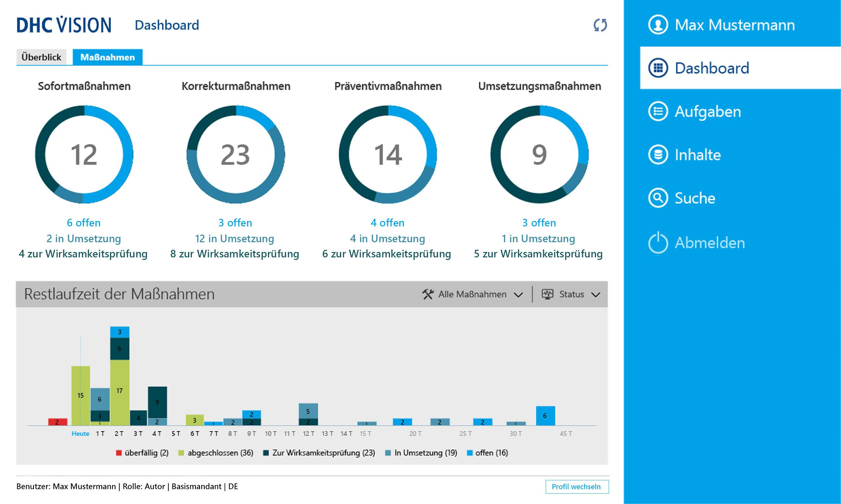Refresh the dashboard with the reload icon
Screen dimensions: 841x504
click(x=600, y=25)
